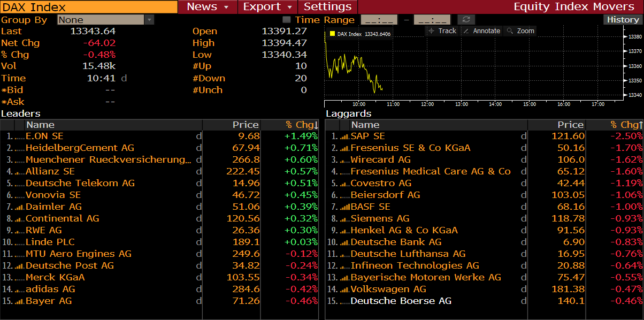Click the Laggards Name column header
This screenshot has height=320, width=644.
[438, 125]
